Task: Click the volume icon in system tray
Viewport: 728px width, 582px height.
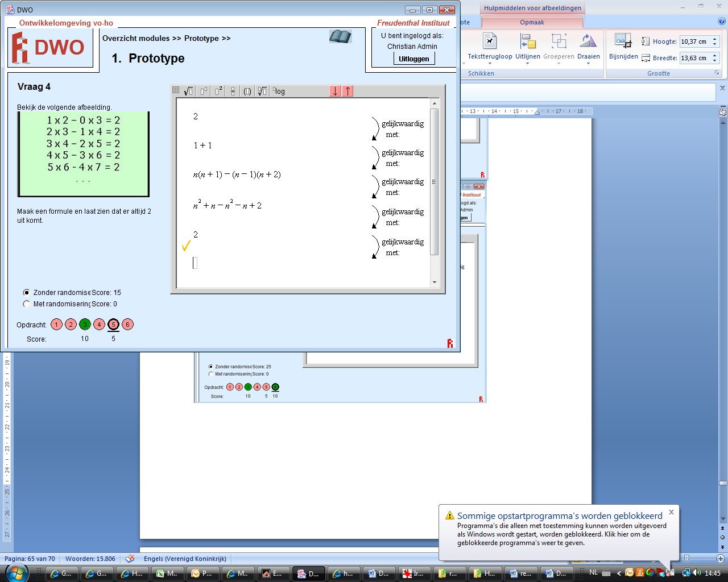Action: pos(697,573)
